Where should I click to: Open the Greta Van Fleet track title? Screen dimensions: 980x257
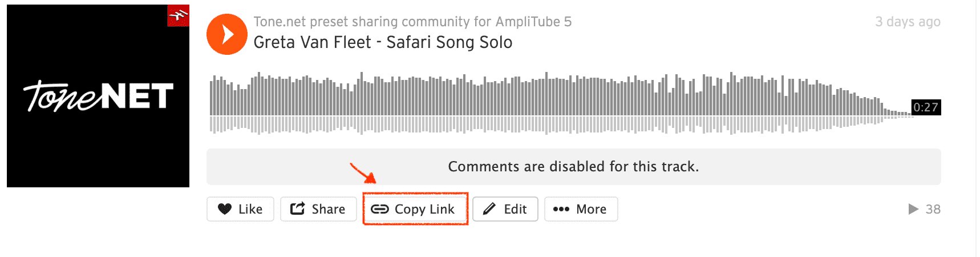click(383, 42)
